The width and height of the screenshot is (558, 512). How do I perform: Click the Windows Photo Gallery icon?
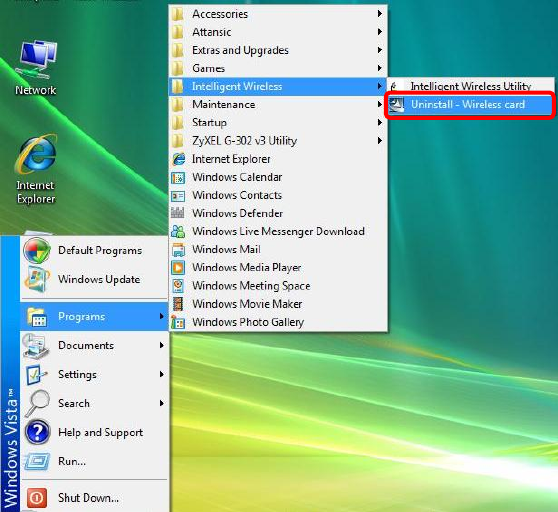pos(178,322)
